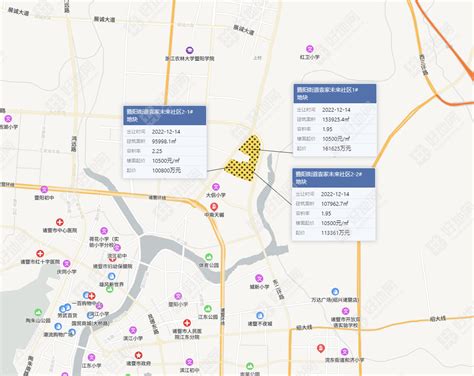Click the 一百购物中心 label
The image size is (474, 376).
(86, 303)
